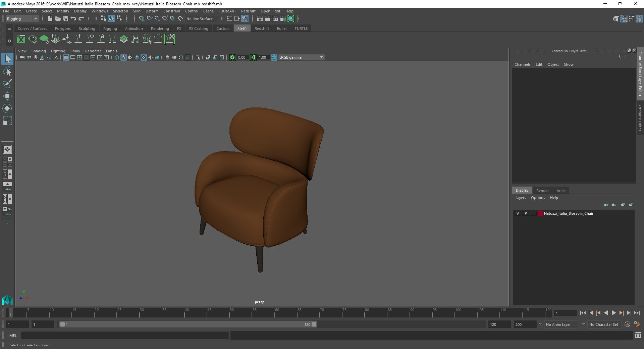The height and width of the screenshot is (349, 644).
Task: Switch to the Redshift shelf tab
Action: 262,29
